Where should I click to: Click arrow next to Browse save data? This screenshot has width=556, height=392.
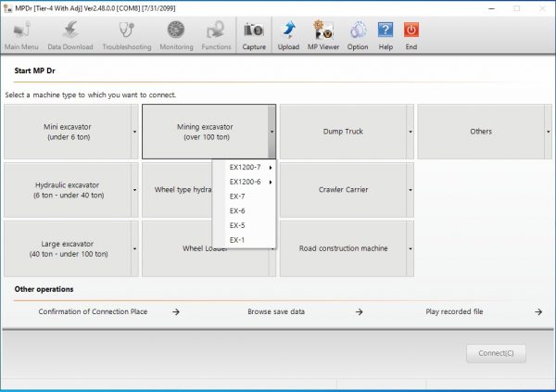coord(360,311)
